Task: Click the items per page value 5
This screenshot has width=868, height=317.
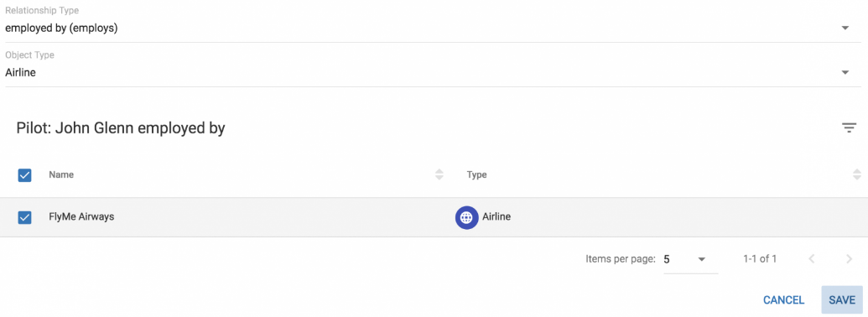Action: pos(667,259)
